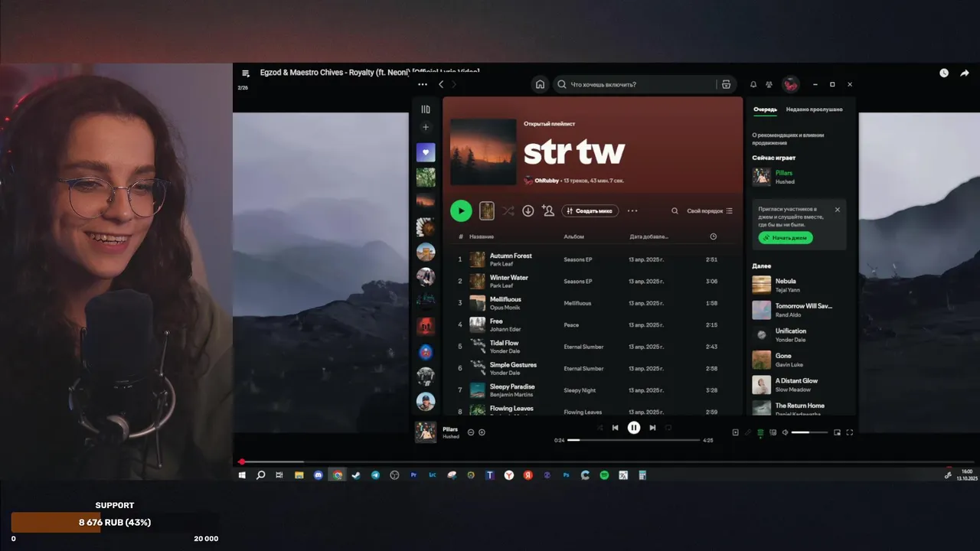980x551 pixels.
Task: Switch to the 'Недавно прослушано' tab
Action: click(x=814, y=109)
